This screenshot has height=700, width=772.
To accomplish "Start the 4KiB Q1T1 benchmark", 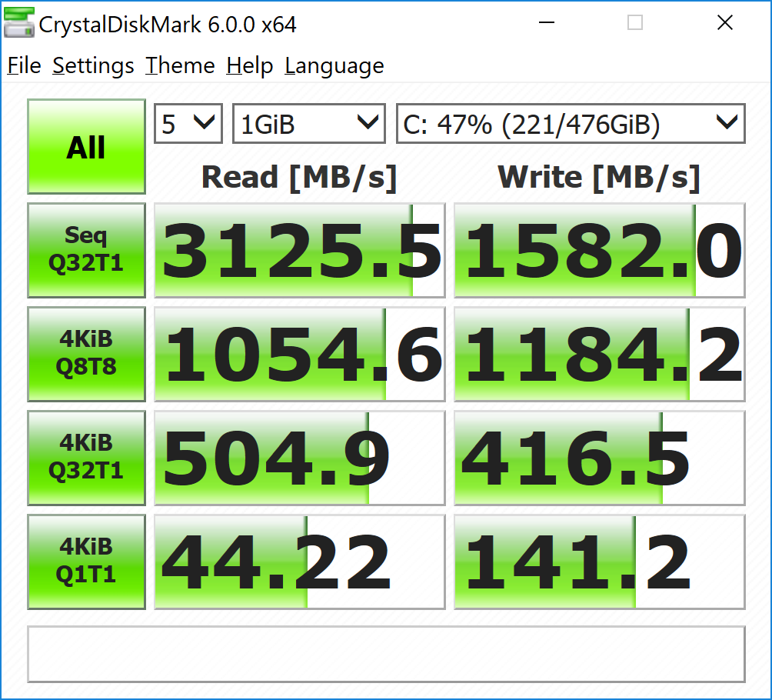I will (x=86, y=562).
